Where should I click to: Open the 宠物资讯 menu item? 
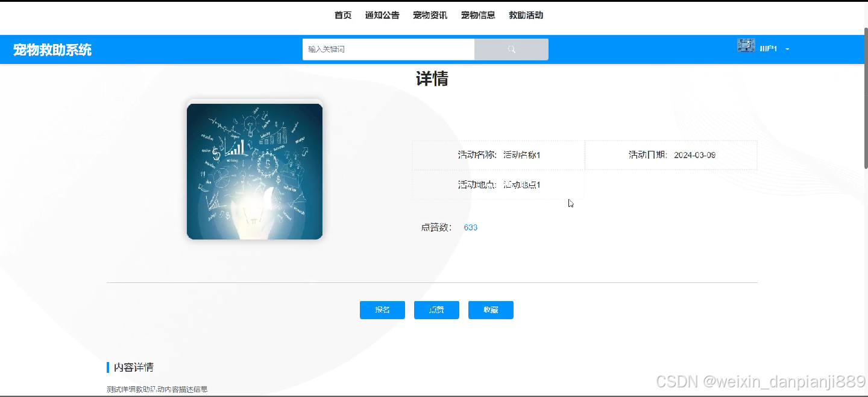pos(430,15)
